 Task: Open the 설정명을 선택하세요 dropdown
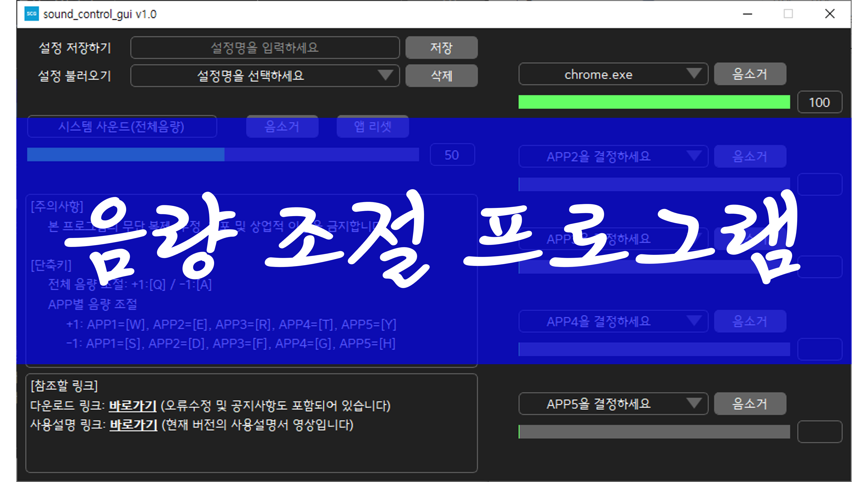click(x=265, y=76)
